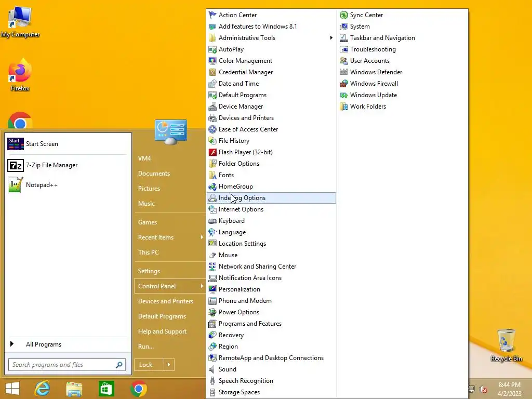The width and height of the screenshot is (532, 399).
Task: Select Add features to Windows 8.1
Action: point(271,26)
